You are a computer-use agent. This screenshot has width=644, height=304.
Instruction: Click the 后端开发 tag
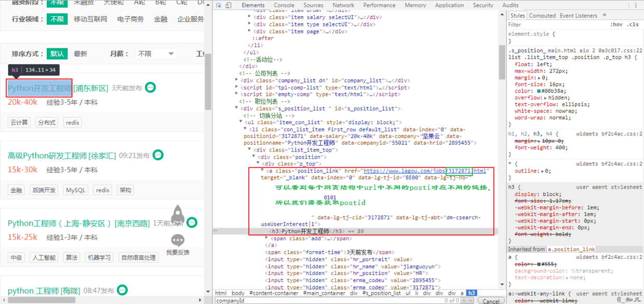(x=44, y=190)
